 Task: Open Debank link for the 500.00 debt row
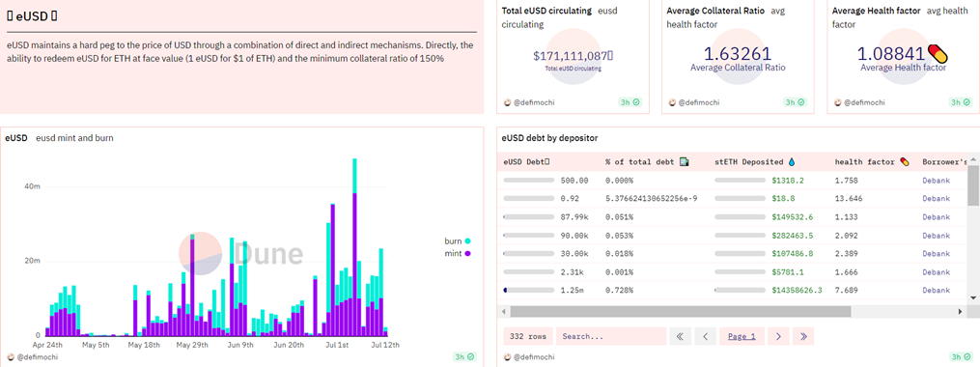click(937, 180)
